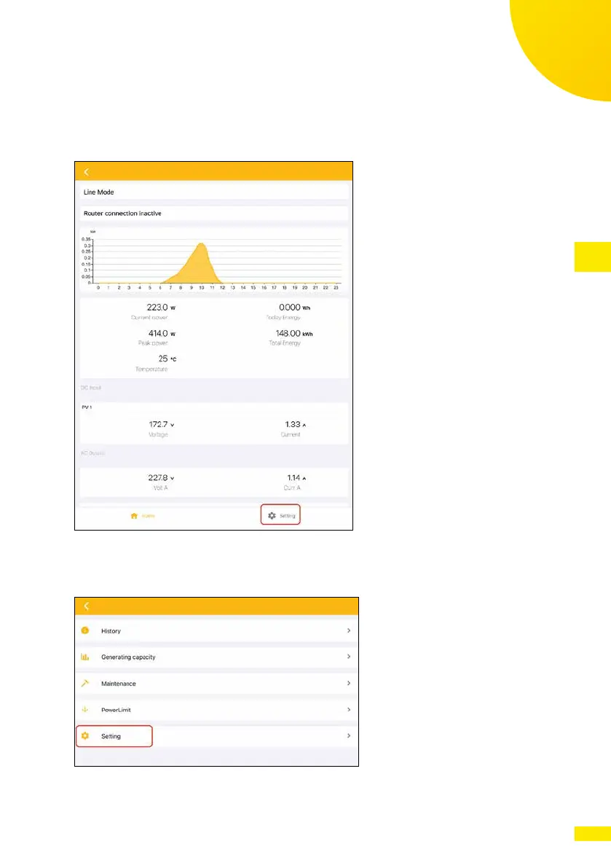
Task: Click the 414.0 W peak power value
Action: point(162,333)
